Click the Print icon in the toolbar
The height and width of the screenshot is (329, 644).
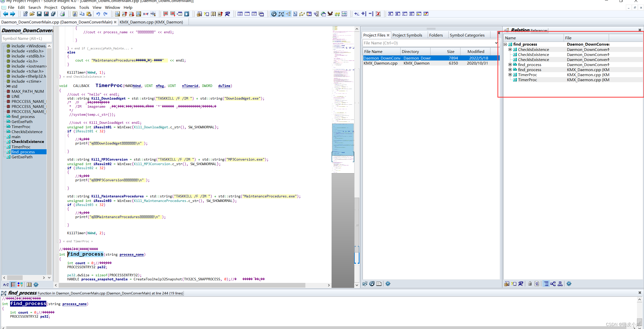(62, 14)
